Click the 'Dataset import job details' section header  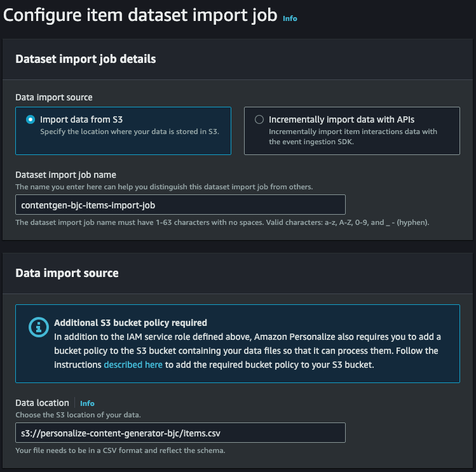86,59
